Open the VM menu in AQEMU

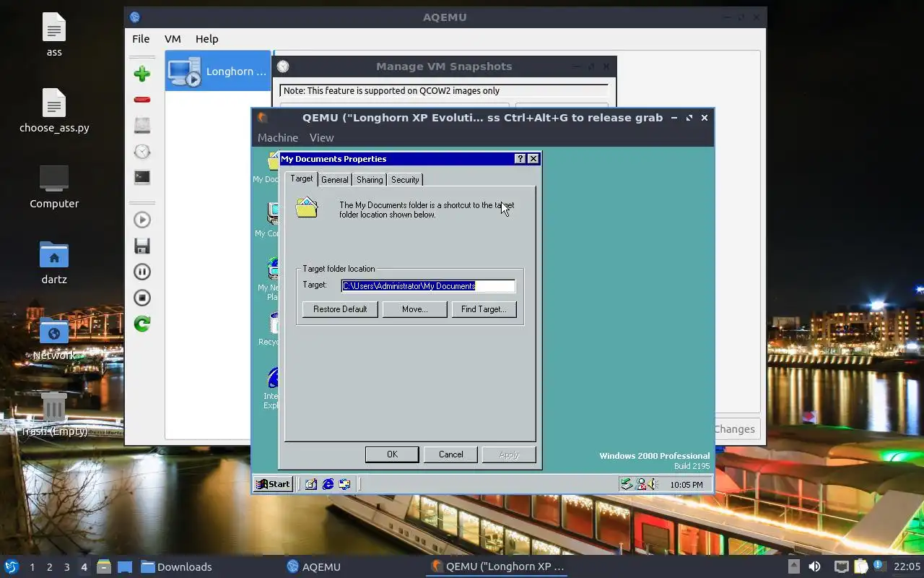click(x=173, y=39)
